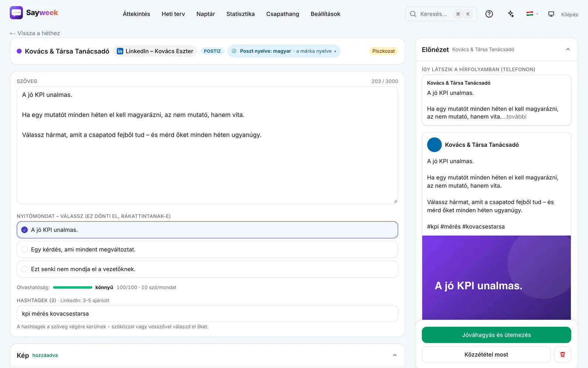Click the blue avatar in LinkedIn preview
This screenshot has width=588, height=368.
tap(434, 145)
